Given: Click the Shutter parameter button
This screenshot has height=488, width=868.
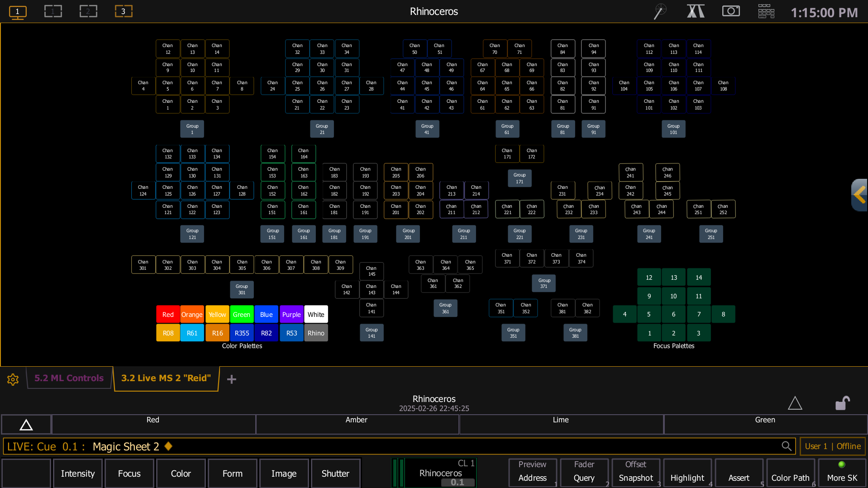Looking at the screenshot, I should (335, 473).
